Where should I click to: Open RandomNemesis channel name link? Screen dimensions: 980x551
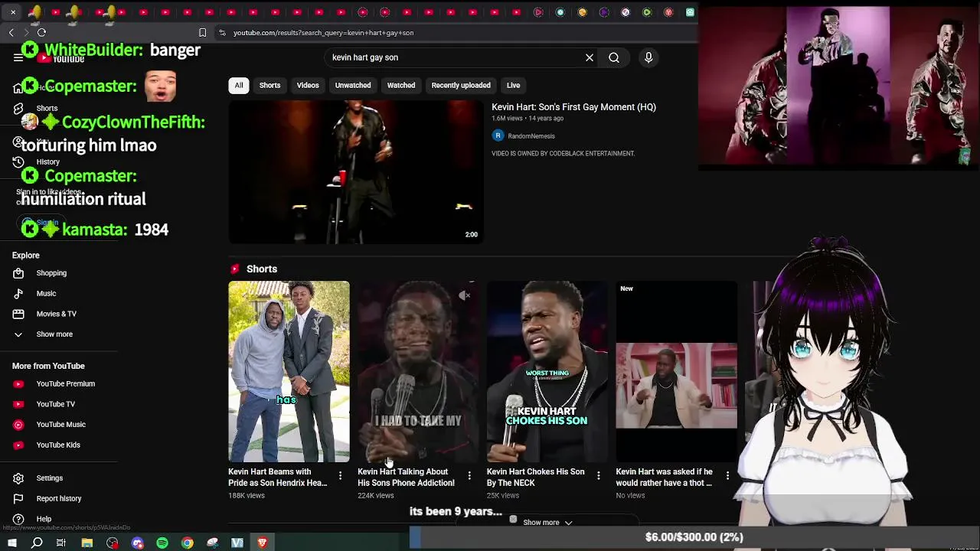point(531,136)
